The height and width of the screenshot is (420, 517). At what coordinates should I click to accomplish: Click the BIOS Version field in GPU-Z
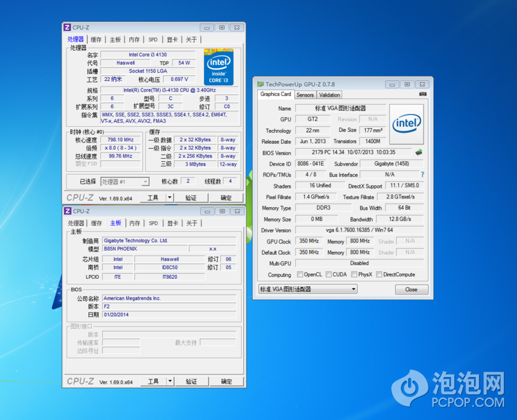point(354,152)
